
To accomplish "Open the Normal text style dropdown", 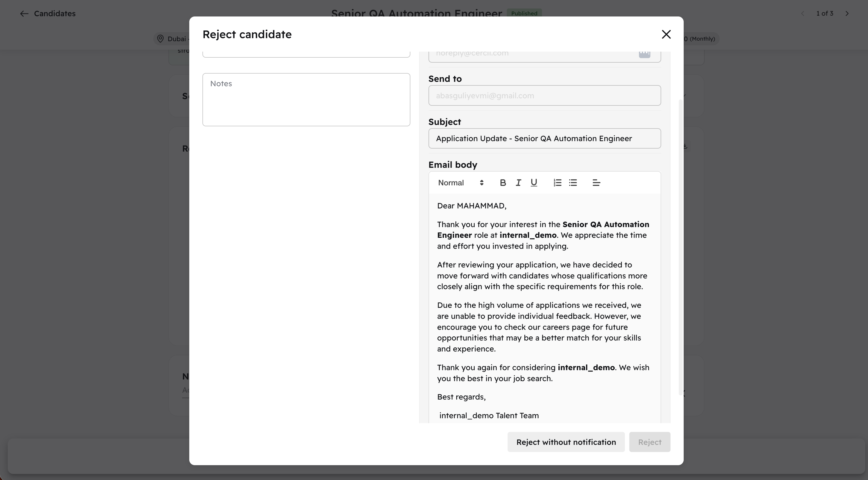I will pos(461,183).
